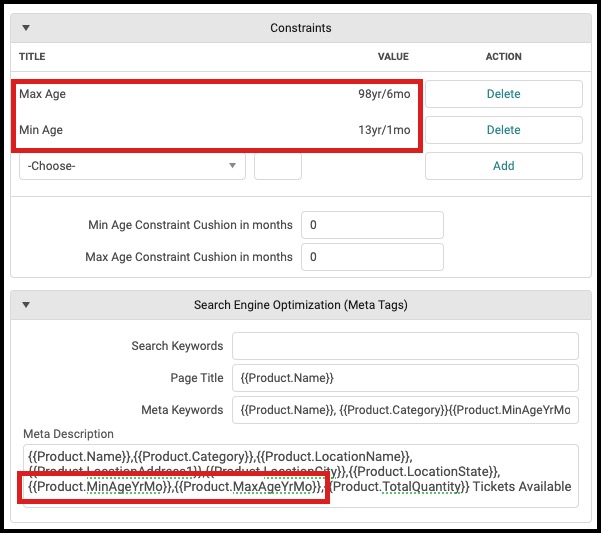This screenshot has width=601, height=533.
Task: Delete the Min Age constraint
Action: point(504,130)
